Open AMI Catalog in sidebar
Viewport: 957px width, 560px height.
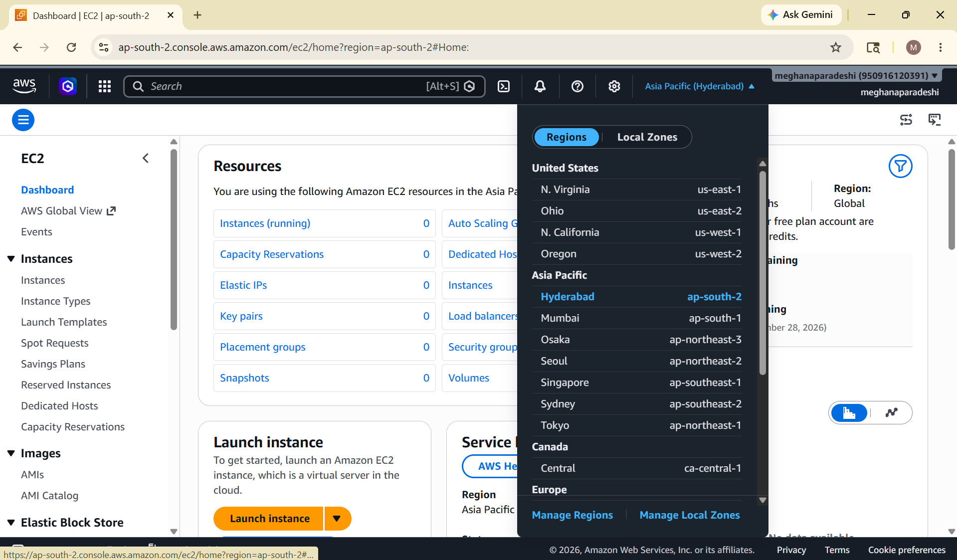(49, 496)
